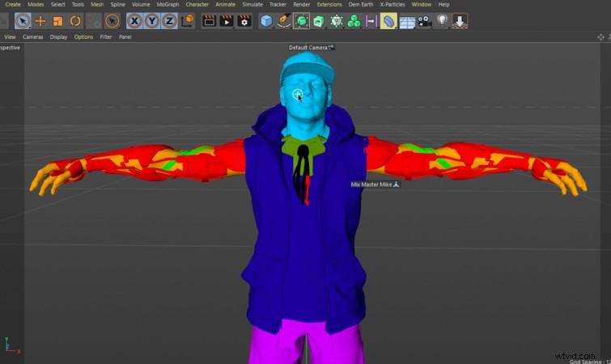This screenshot has height=364, width=611.
Task: Click the Default Camera viewport label
Action: [x=308, y=48]
